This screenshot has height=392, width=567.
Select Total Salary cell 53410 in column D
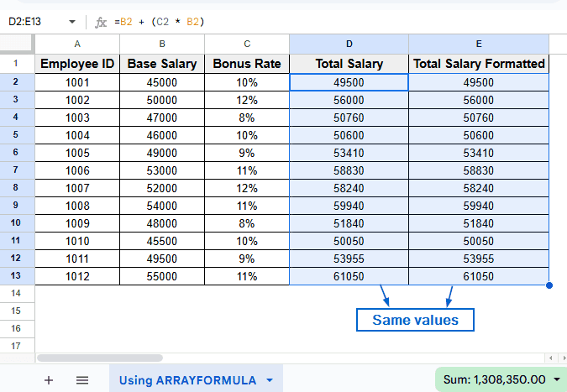click(349, 153)
